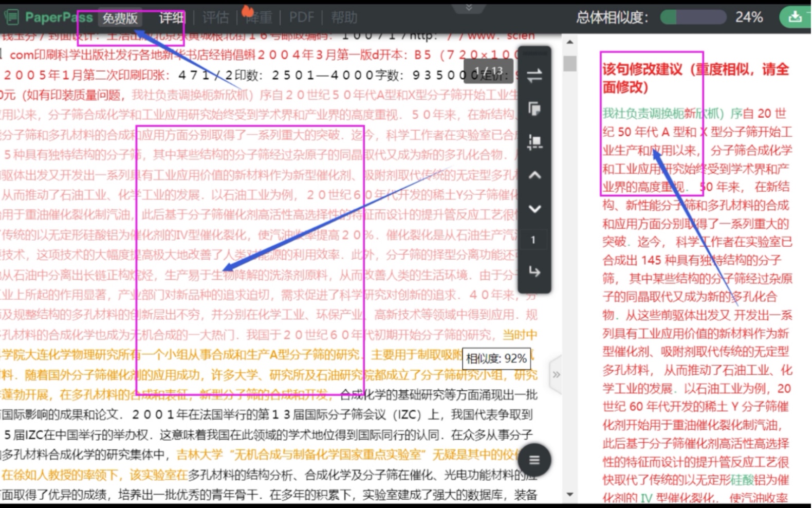Image resolution: width=812 pixels, height=508 pixels.
Task: Click the scrollbar up arrow
Action: (x=569, y=42)
